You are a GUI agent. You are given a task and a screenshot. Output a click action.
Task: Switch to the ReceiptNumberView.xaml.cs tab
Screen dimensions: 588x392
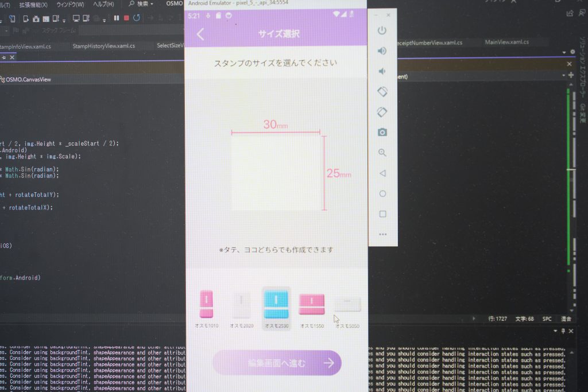tap(430, 42)
